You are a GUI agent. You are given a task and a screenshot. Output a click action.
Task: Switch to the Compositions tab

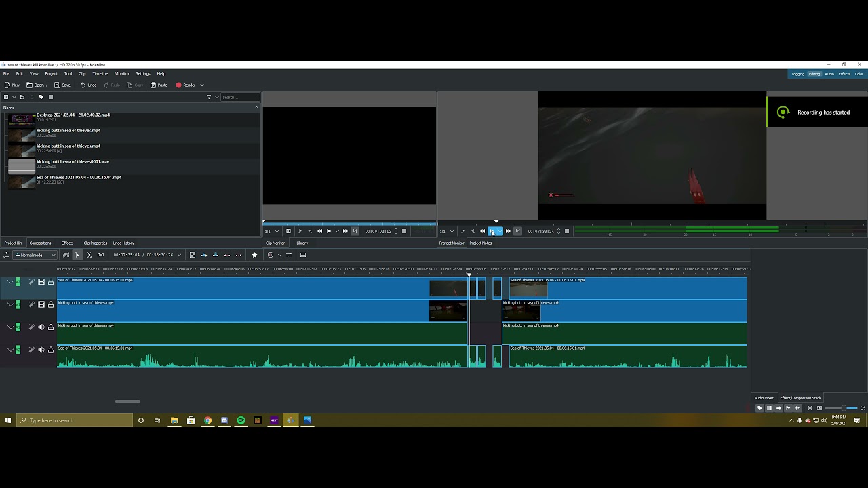click(40, 243)
